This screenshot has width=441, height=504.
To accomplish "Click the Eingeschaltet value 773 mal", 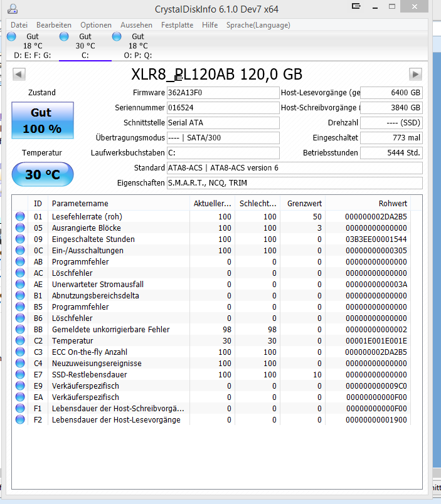I will tap(391, 138).
